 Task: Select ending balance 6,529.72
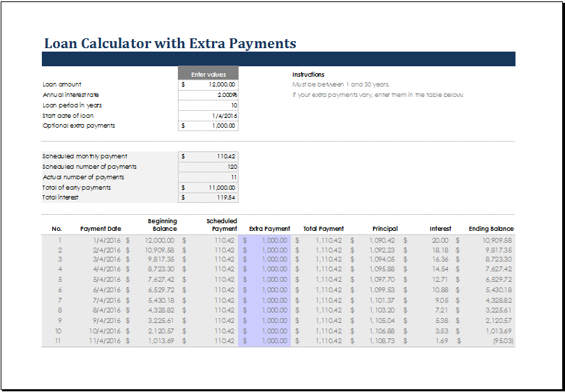pyautogui.click(x=499, y=280)
